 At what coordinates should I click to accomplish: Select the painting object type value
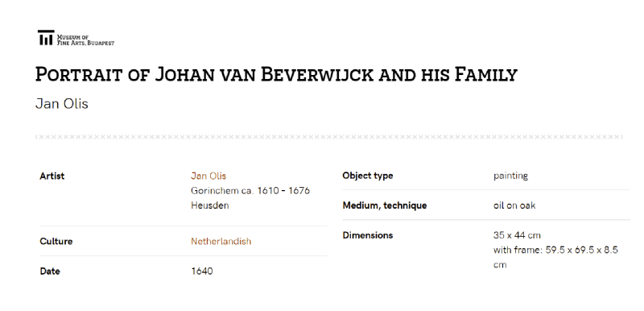[x=510, y=176]
